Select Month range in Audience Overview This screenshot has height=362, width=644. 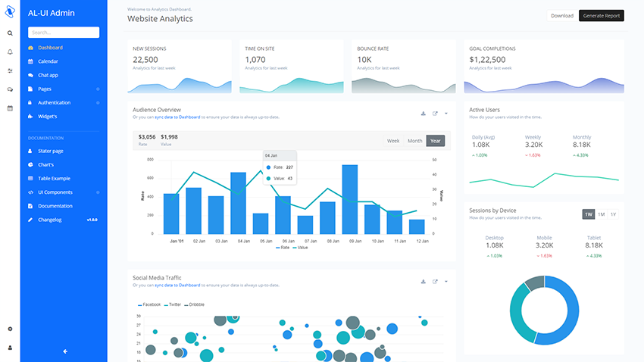pos(414,141)
